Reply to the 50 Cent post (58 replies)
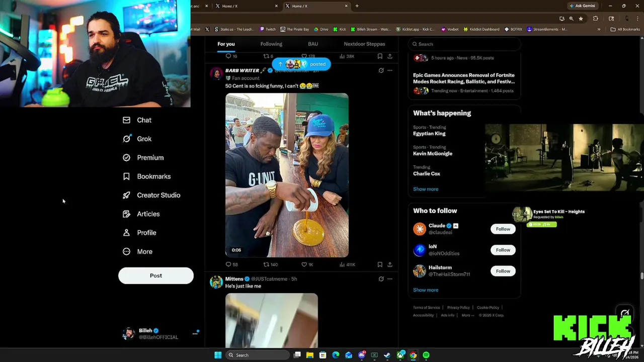Image resolution: width=644 pixels, height=362 pixels. coord(232,264)
